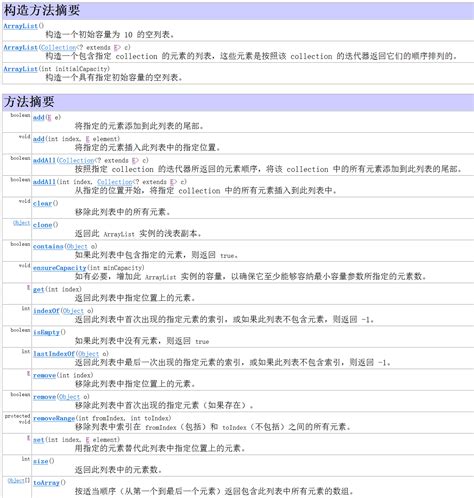Open the add(E e) method link

pyautogui.click(x=38, y=117)
